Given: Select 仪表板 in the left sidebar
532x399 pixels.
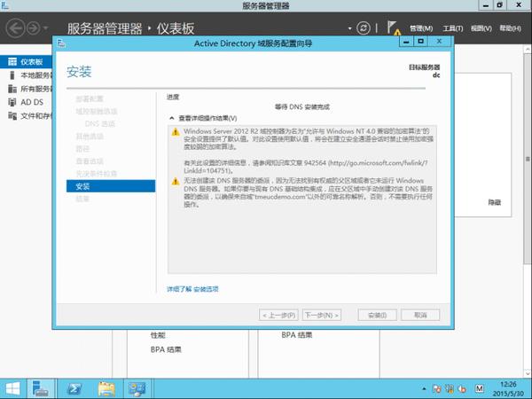Looking at the screenshot, I should point(26,62).
